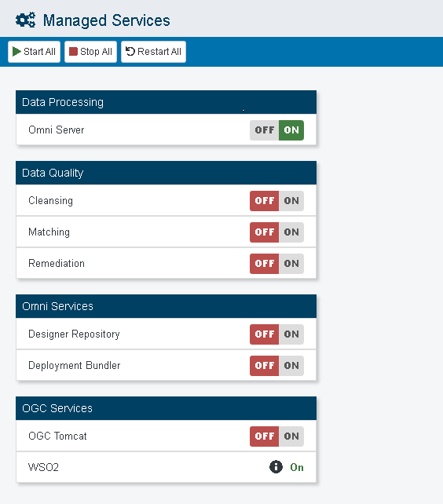This screenshot has height=504, width=443.
Task: Enable the Deployment Bundler toggle
Action: click(291, 366)
